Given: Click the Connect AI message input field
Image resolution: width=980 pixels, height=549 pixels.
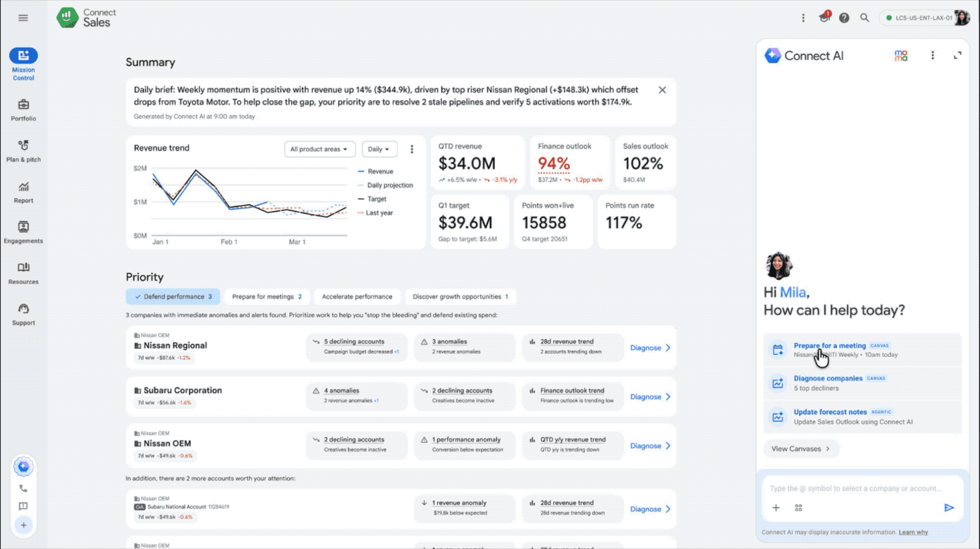Looking at the screenshot, I should coord(856,488).
